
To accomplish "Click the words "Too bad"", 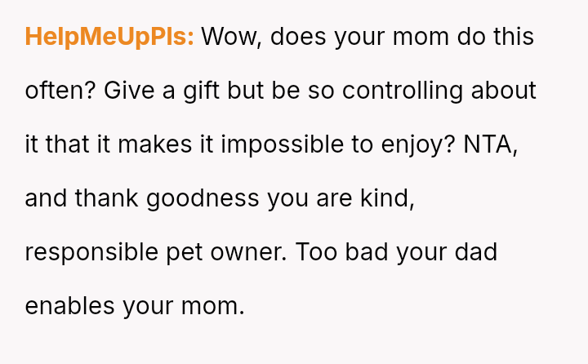I will pos(343,253).
